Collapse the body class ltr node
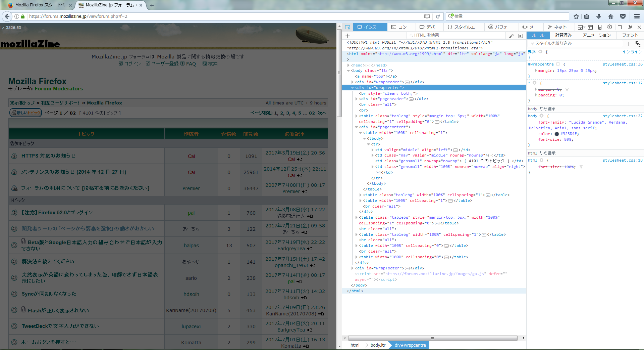The image size is (644, 350). pos(348,71)
